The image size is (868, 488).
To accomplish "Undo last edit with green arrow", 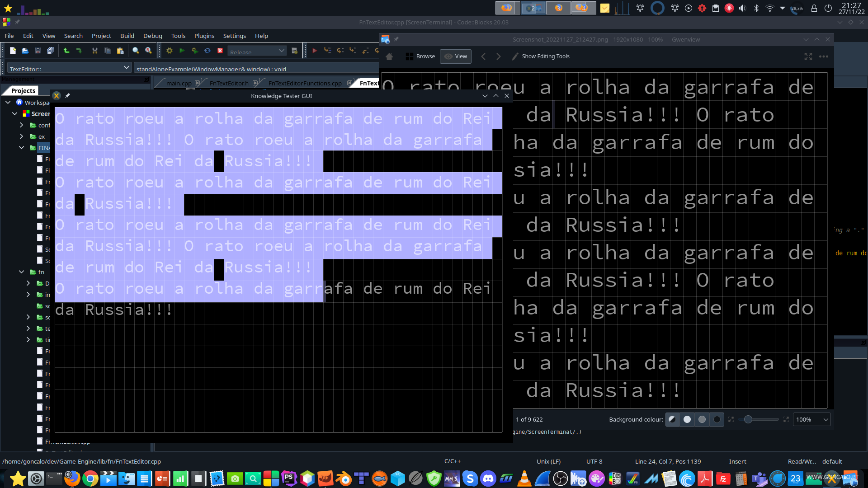I will pyautogui.click(x=66, y=51).
